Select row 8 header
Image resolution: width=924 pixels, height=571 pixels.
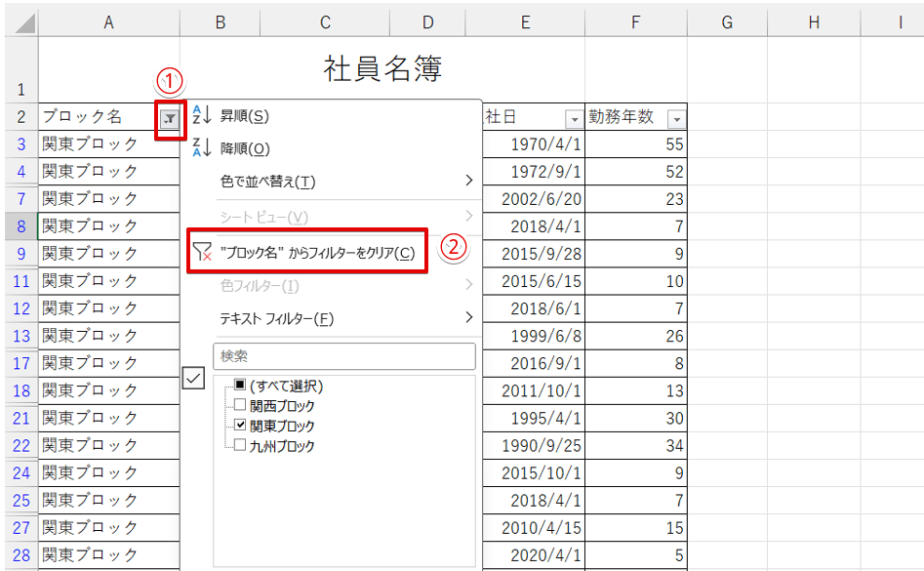pyautogui.click(x=20, y=226)
